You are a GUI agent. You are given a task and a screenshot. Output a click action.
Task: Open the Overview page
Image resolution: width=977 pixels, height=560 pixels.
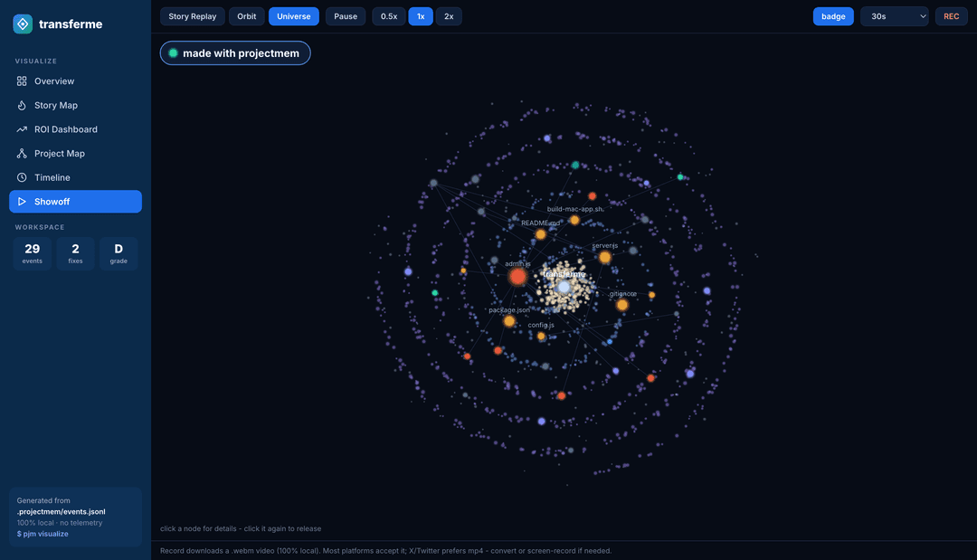coord(75,81)
